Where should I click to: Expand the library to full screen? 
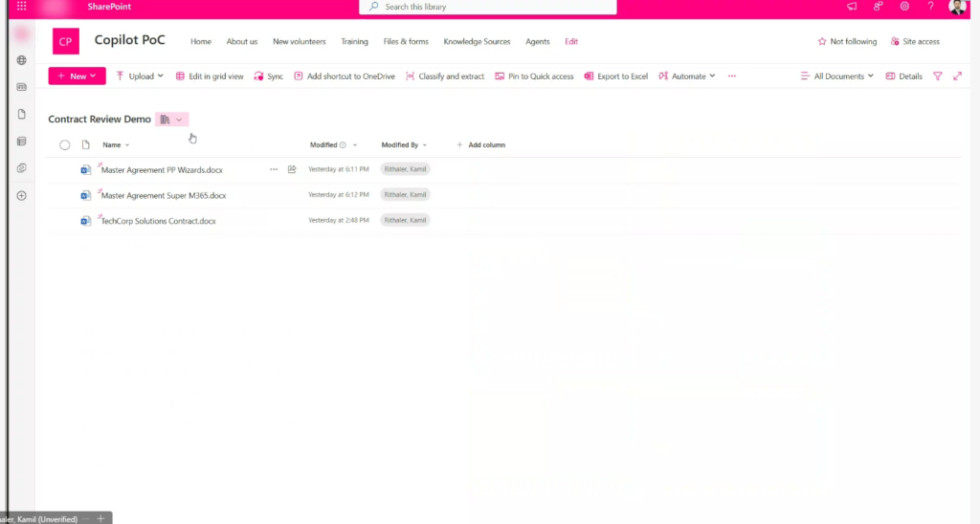click(x=957, y=76)
